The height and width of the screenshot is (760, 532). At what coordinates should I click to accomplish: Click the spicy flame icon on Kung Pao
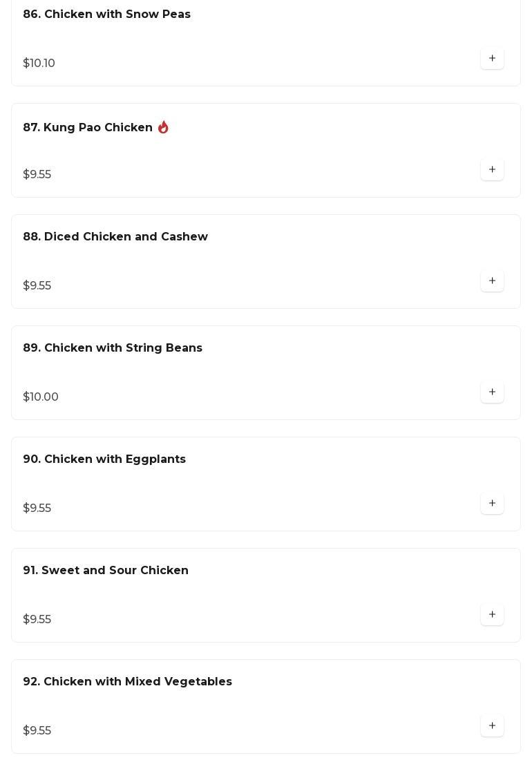163,127
